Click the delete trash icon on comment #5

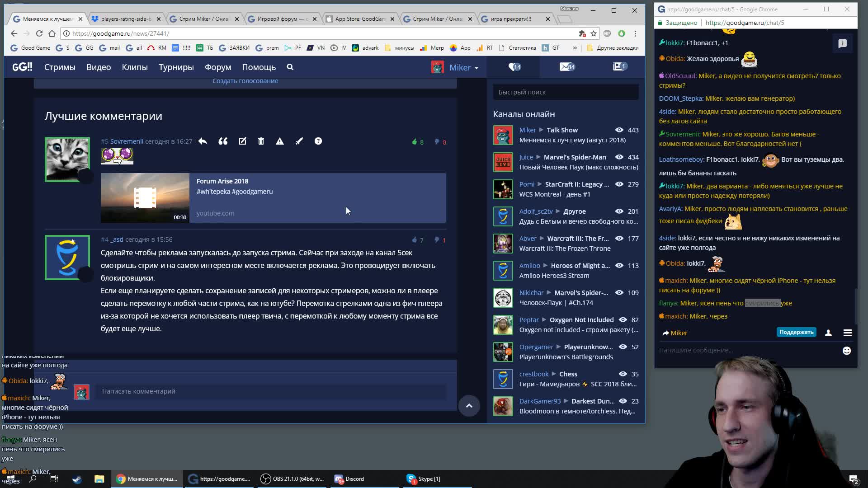point(261,141)
